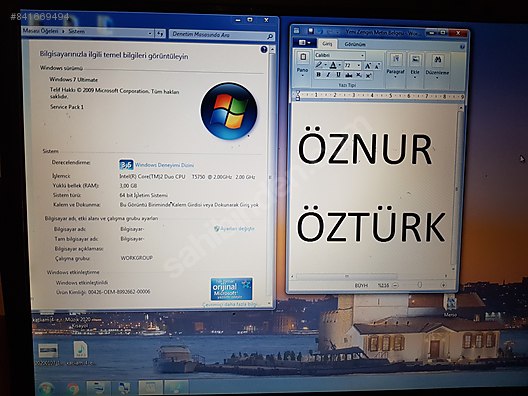Image resolution: width=528 pixels, height=396 pixels.
Task: Click the Pano paste icon in WordPad
Action: [303, 57]
